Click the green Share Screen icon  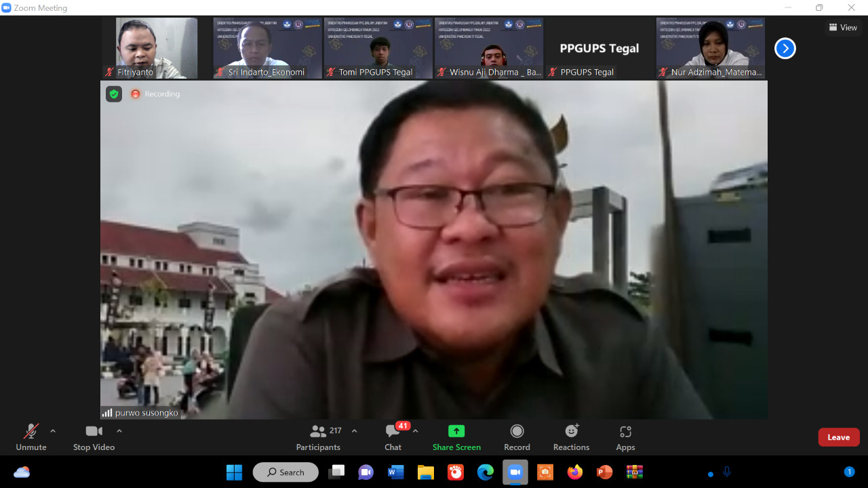pyautogui.click(x=456, y=431)
